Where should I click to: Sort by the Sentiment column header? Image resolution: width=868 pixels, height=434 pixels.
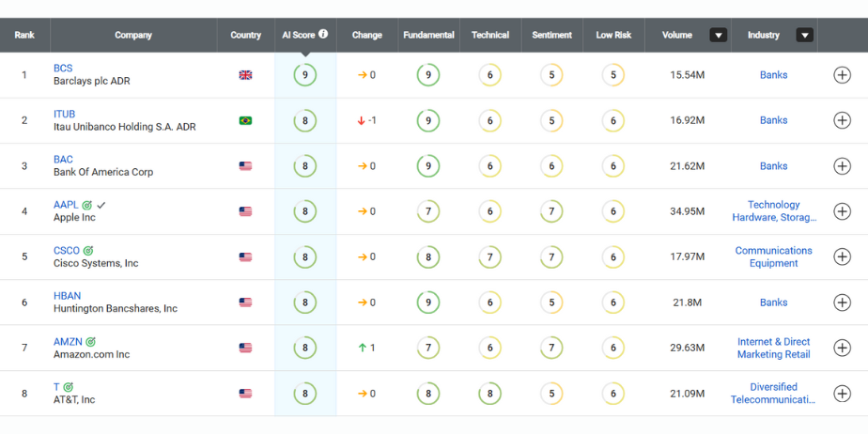tap(552, 35)
